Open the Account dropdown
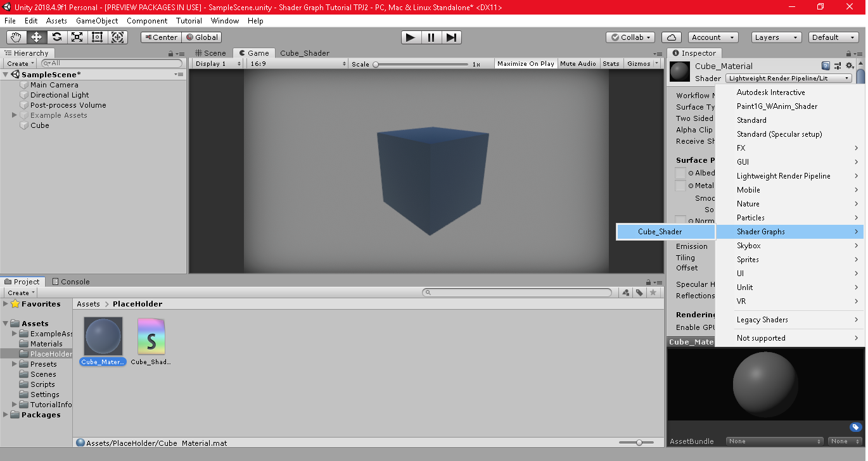This screenshot has height=461, width=868. tap(713, 37)
